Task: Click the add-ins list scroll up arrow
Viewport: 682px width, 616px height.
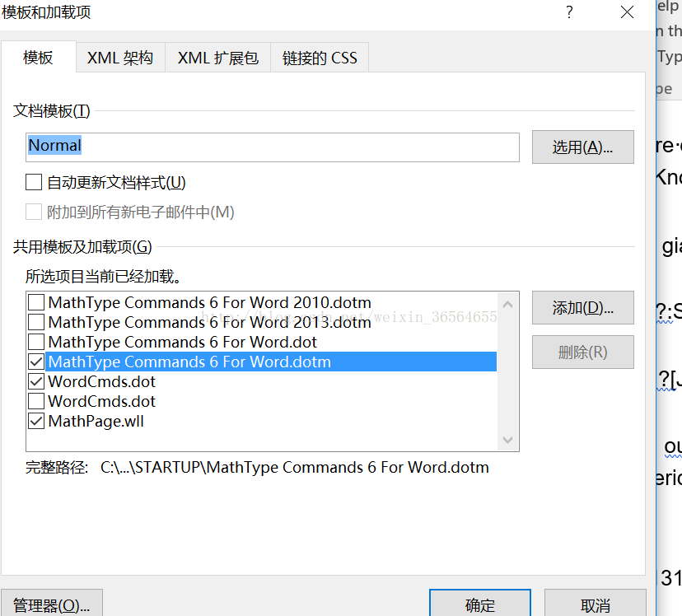Action: (507, 305)
